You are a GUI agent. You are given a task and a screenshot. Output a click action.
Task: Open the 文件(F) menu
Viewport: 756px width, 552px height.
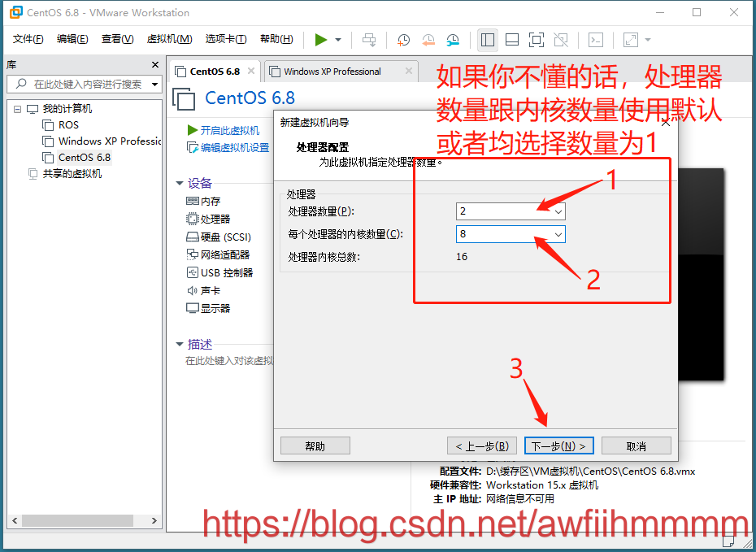point(28,39)
